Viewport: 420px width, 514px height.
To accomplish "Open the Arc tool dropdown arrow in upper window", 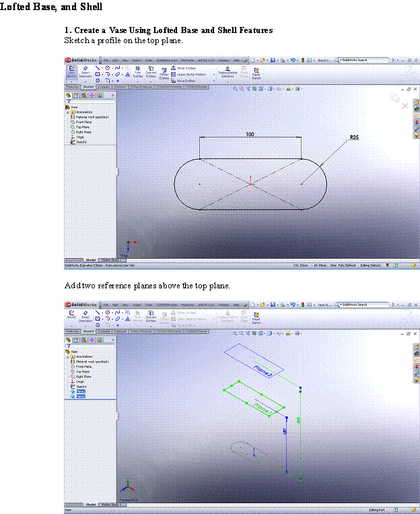I will 112,74.
